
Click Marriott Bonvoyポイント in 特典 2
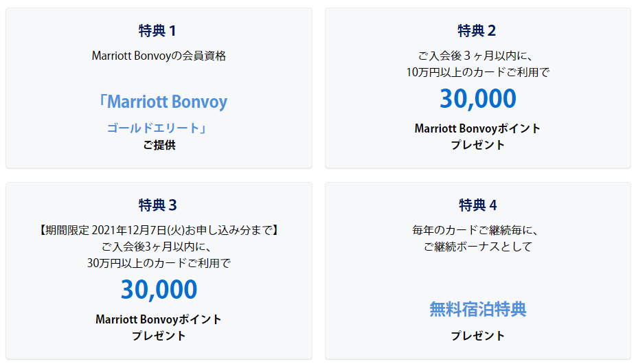(477, 128)
